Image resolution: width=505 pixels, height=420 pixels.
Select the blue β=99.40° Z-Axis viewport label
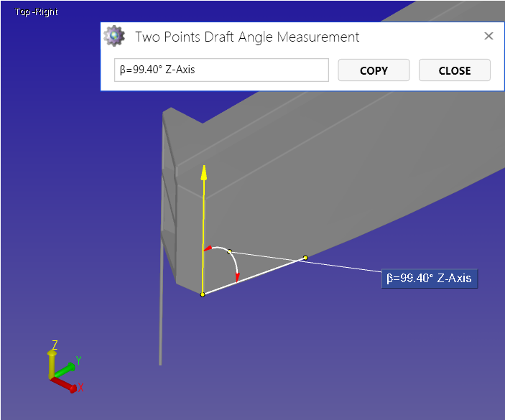pyautogui.click(x=430, y=279)
